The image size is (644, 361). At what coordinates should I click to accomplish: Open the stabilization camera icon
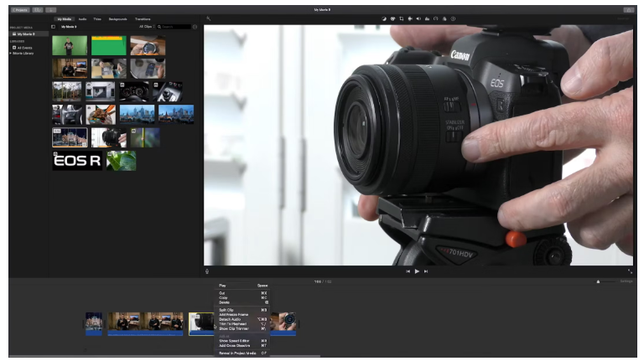(x=410, y=19)
